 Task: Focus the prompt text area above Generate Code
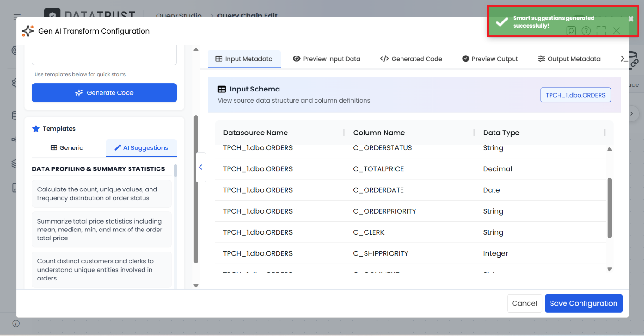click(104, 55)
